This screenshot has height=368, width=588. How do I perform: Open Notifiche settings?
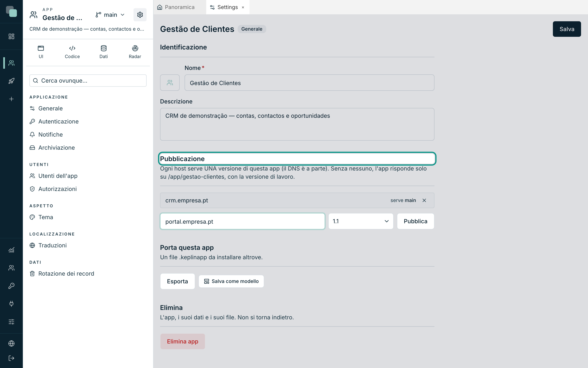(x=46, y=135)
